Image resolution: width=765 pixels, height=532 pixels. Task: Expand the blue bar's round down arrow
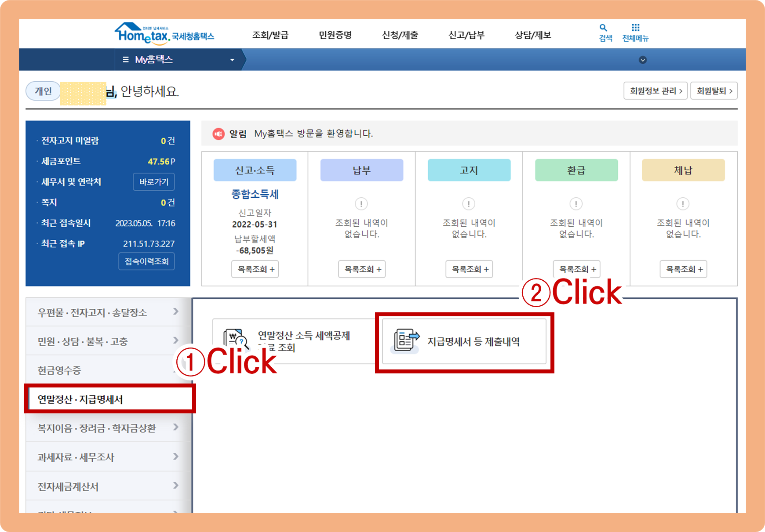pyautogui.click(x=643, y=60)
